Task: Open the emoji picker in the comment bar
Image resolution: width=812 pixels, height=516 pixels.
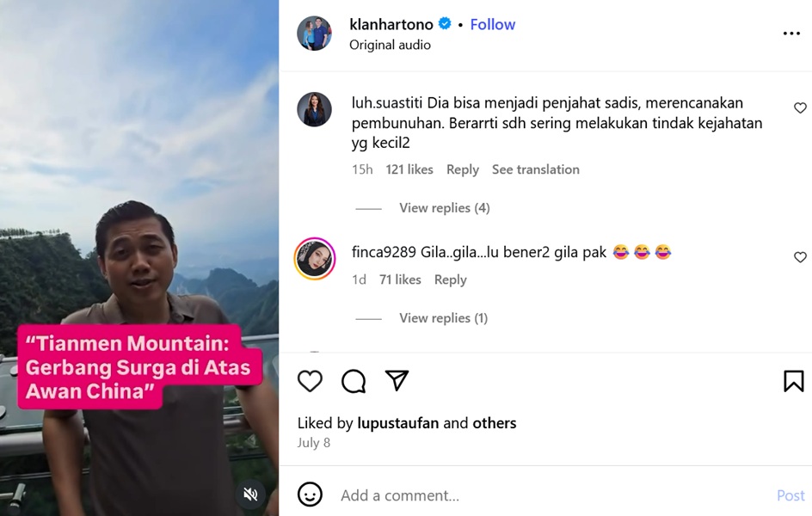Action: (310, 494)
